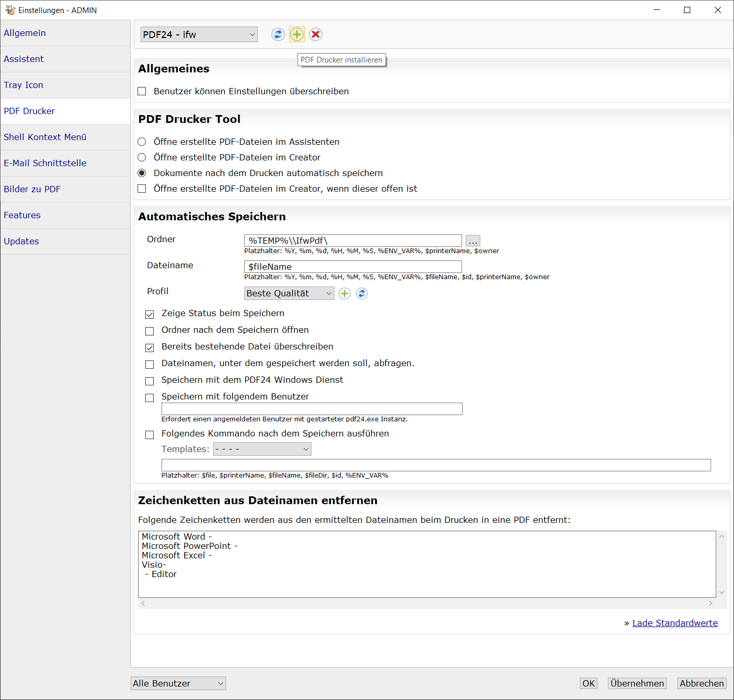Expand the Beste Qualität profile dropdown

pyautogui.click(x=289, y=294)
